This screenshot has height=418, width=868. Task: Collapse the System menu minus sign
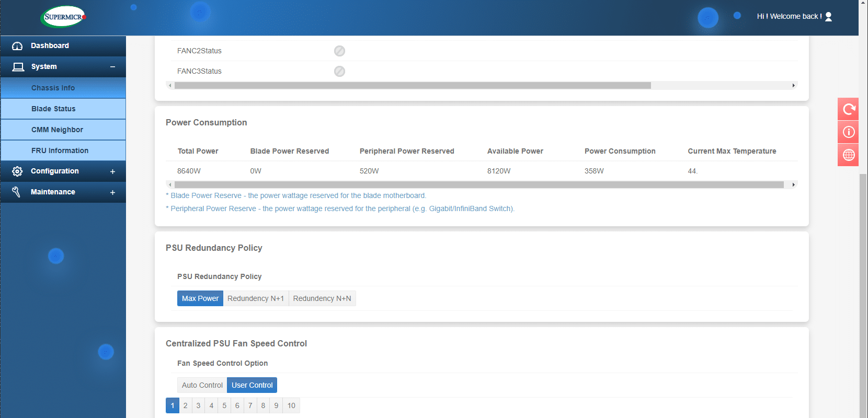(x=112, y=67)
